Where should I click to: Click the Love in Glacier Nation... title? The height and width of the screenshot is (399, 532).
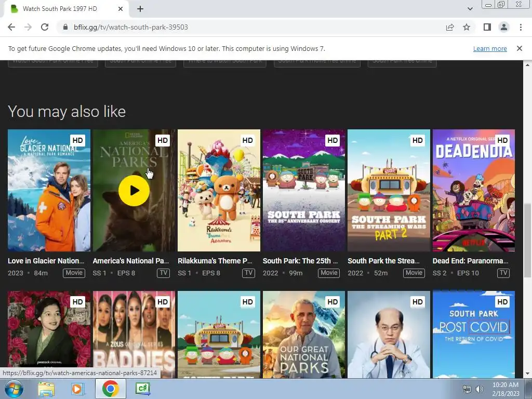click(x=46, y=261)
